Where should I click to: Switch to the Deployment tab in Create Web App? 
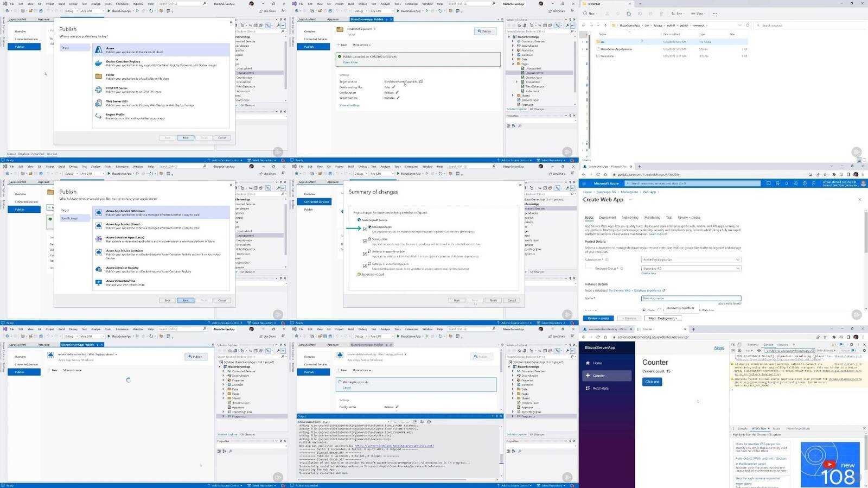(x=607, y=218)
